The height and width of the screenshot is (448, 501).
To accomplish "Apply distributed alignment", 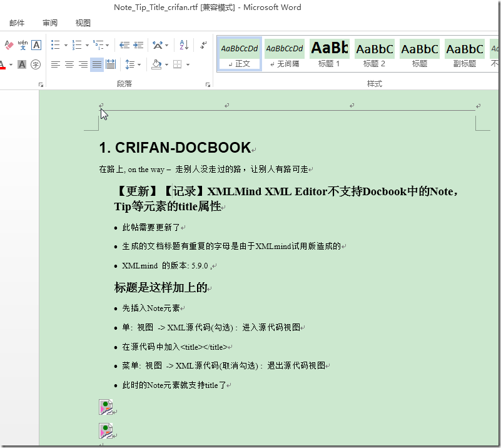I will (x=111, y=64).
